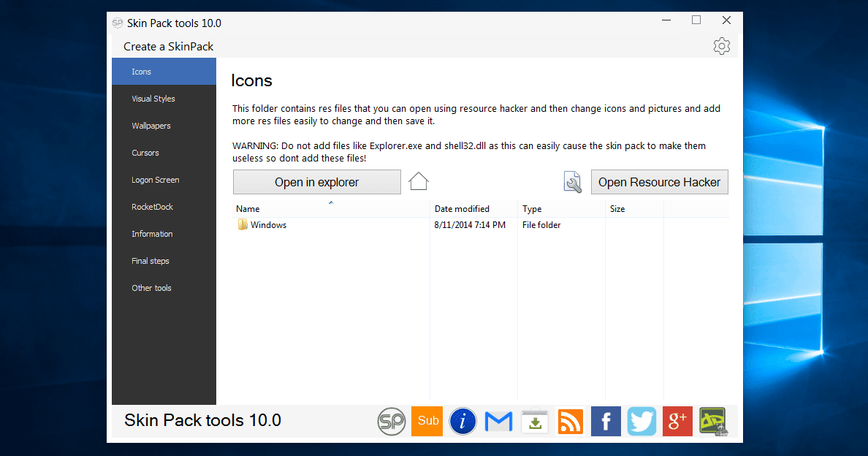Open the settings gear icon
The width and height of the screenshot is (868, 456).
point(721,46)
